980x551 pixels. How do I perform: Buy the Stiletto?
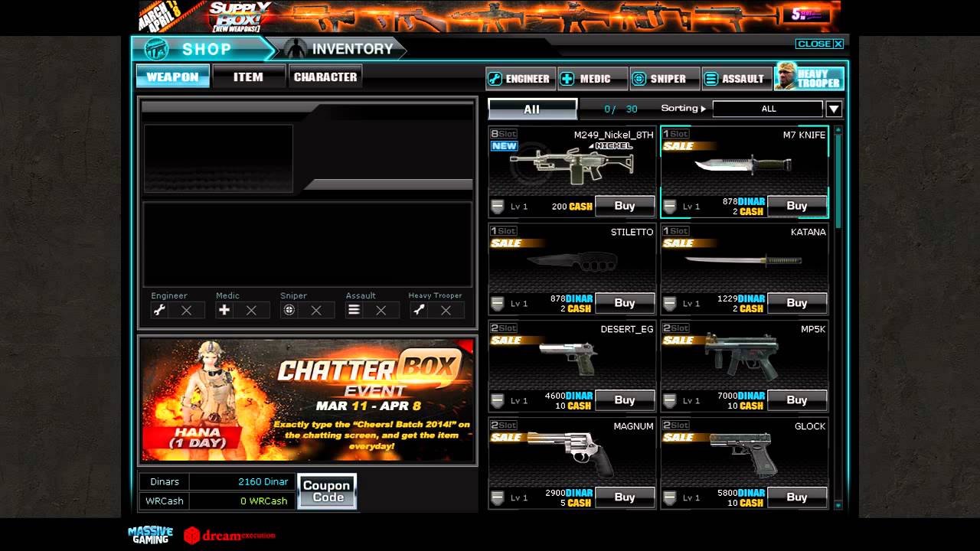625,303
